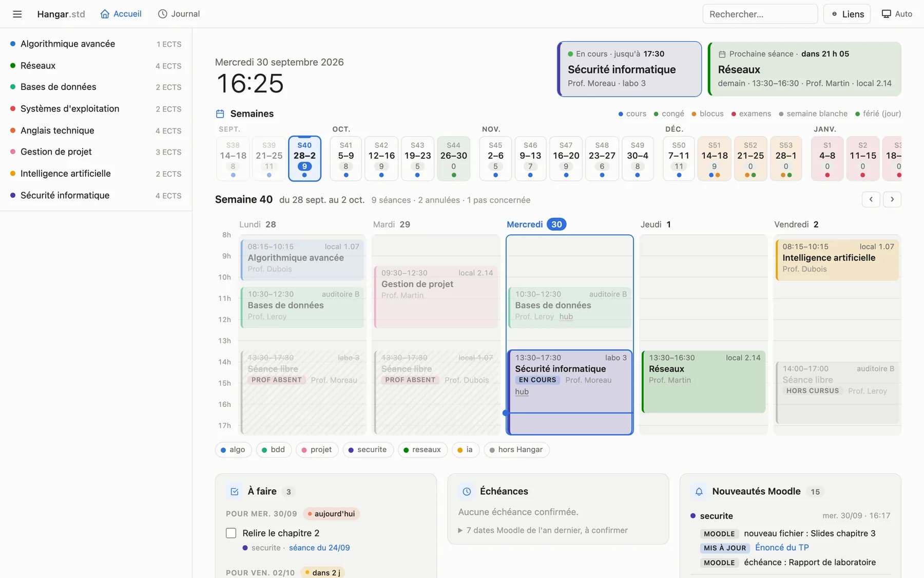
Task: Open the En cours Sécurité informatique card
Action: pyautogui.click(x=629, y=69)
